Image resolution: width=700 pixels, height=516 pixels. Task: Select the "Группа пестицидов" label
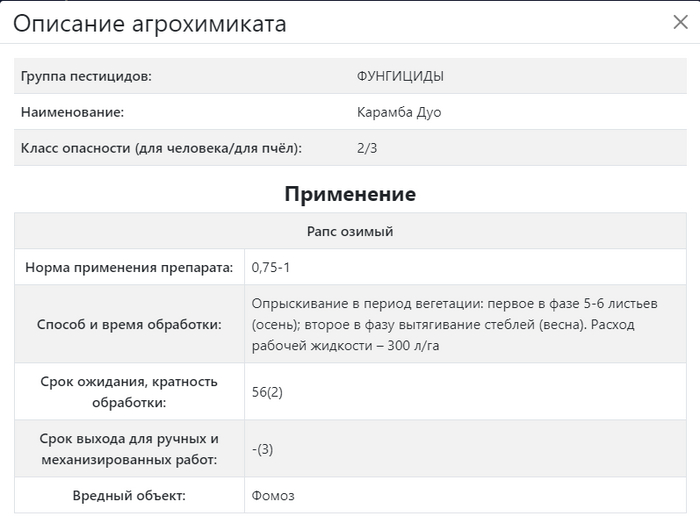coord(86,76)
